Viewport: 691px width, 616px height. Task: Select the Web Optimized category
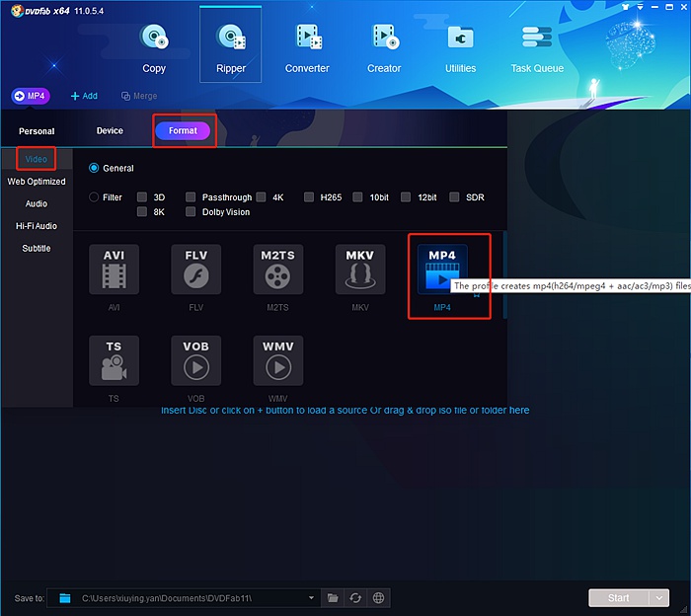(37, 181)
